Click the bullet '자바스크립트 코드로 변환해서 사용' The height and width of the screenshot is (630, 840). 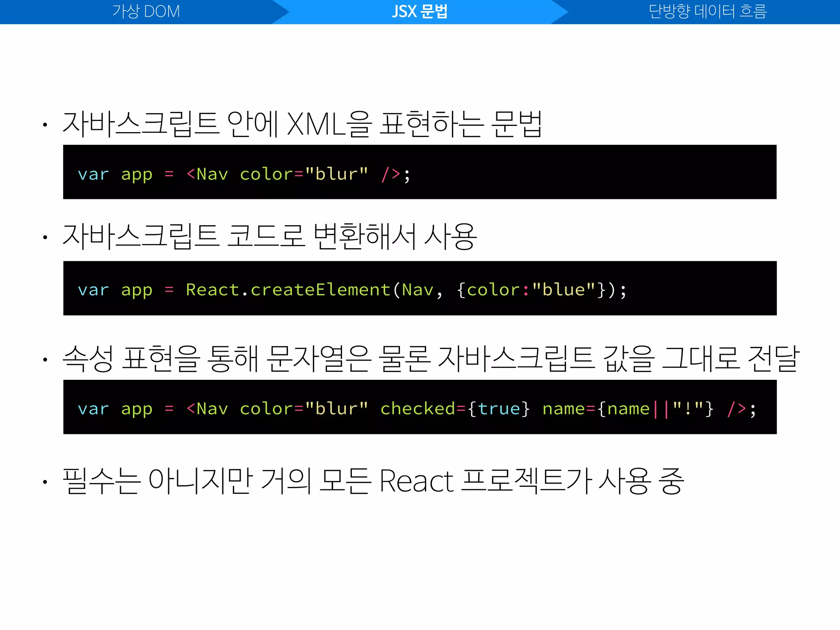270,236
